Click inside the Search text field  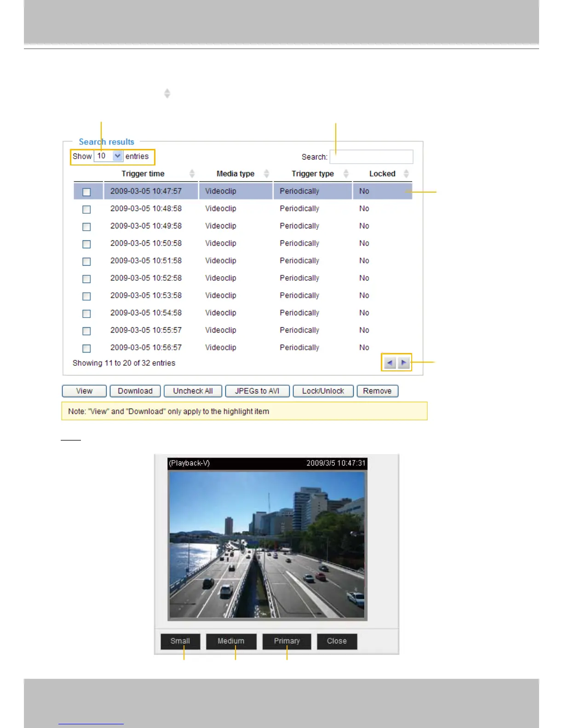click(371, 157)
